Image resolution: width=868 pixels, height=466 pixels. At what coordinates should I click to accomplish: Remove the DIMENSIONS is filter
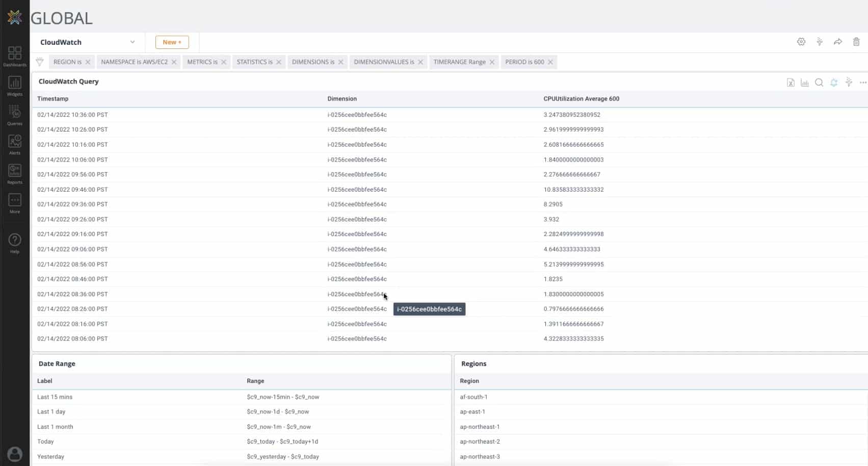(340, 62)
